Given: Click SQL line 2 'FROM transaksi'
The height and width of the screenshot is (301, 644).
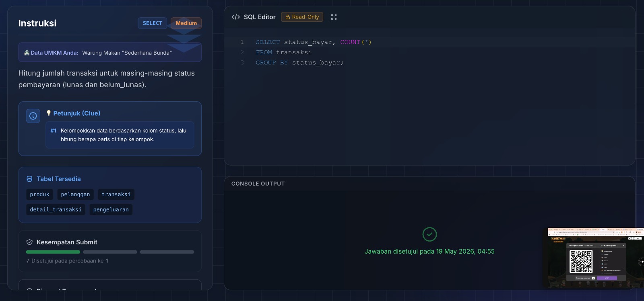Looking at the screenshot, I should [x=284, y=53].
